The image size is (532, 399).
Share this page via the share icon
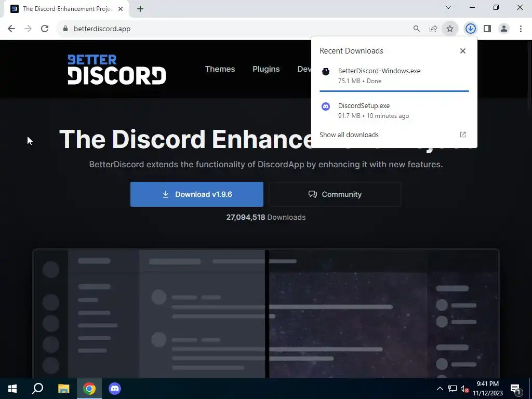click(433, 29)
